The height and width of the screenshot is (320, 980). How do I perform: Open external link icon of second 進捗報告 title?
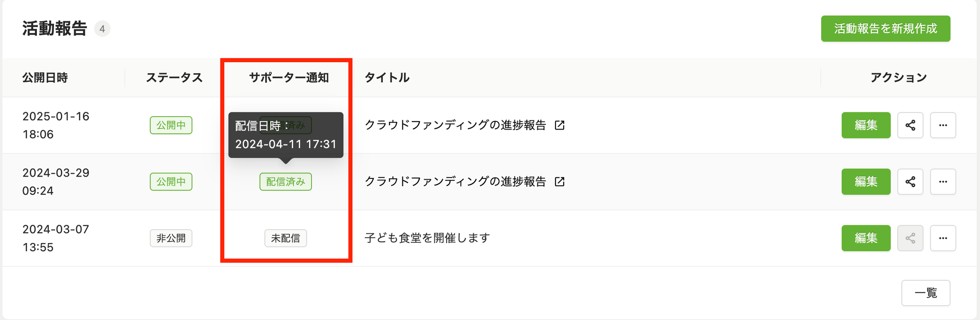click(559, 182)
